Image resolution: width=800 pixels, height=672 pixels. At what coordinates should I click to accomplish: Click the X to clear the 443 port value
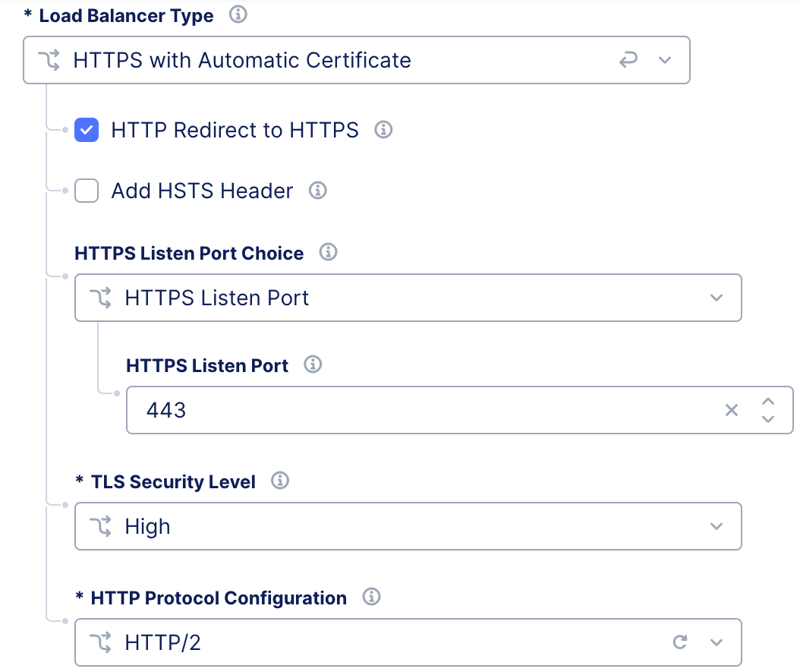[731, 410]
